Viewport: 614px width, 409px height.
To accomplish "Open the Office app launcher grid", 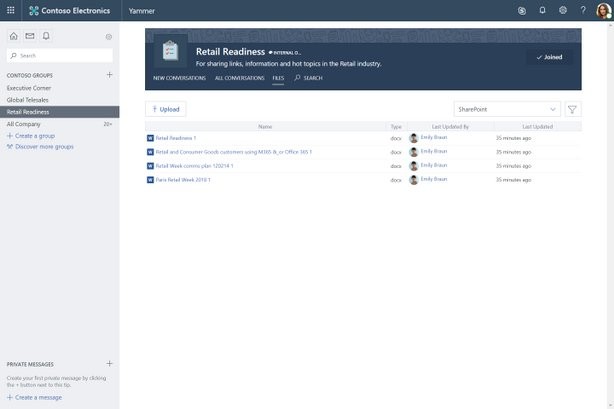I will (11, 10).
